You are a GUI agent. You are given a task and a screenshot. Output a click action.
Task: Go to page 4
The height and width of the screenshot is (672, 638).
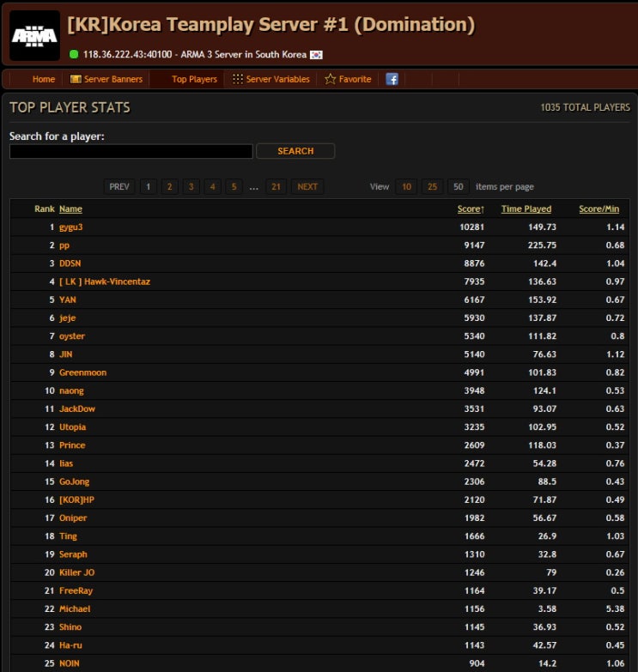[x=213, y=187]
